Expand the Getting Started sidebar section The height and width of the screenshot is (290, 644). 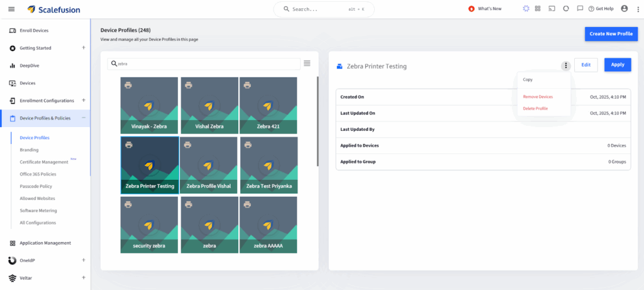click(x=84, y=48)
